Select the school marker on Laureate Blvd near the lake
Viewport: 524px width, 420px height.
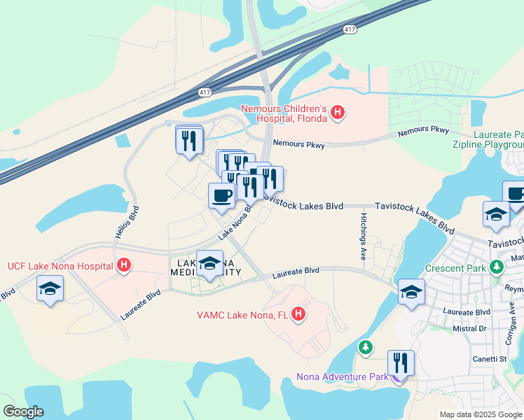(411, 293)
